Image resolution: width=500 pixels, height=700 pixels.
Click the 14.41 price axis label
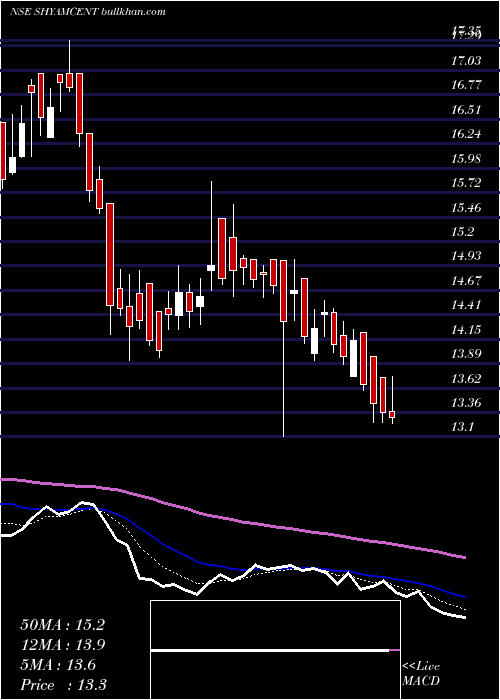pos(466,305)
